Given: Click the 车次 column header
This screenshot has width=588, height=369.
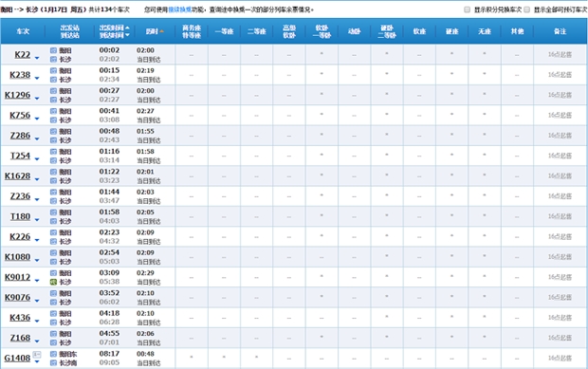Looking at the screenshot, I should 23,31.
